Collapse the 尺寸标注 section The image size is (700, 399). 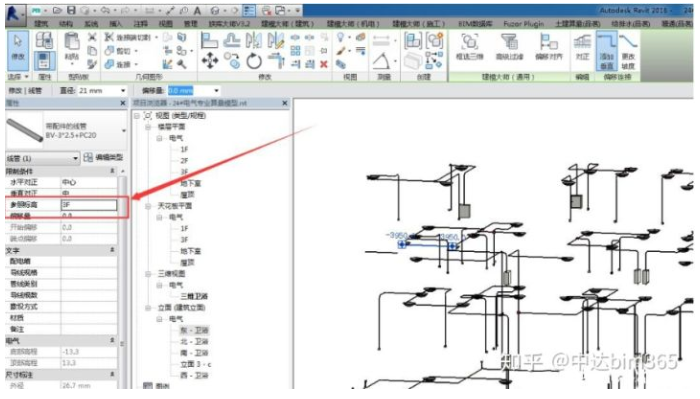112,374
